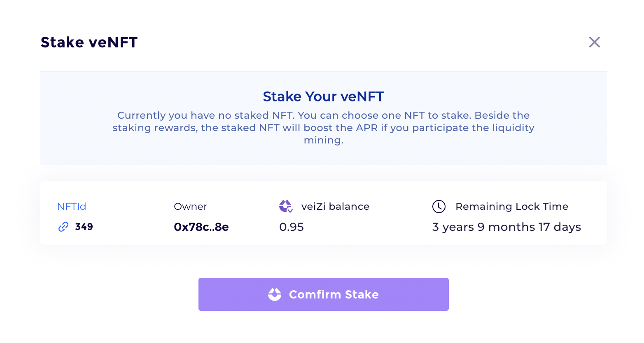Click the staking description paragraph mentioning liquidity mining

point(323,128)
